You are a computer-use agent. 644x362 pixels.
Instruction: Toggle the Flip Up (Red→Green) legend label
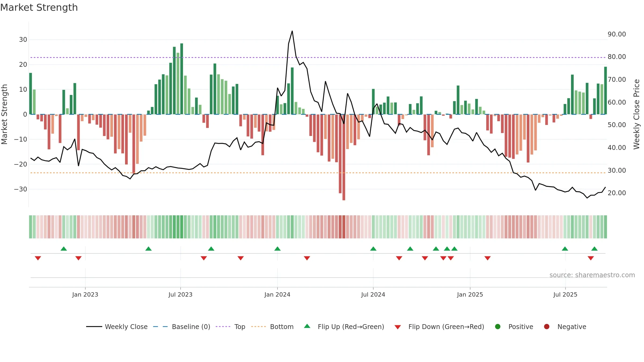[351, 327]
